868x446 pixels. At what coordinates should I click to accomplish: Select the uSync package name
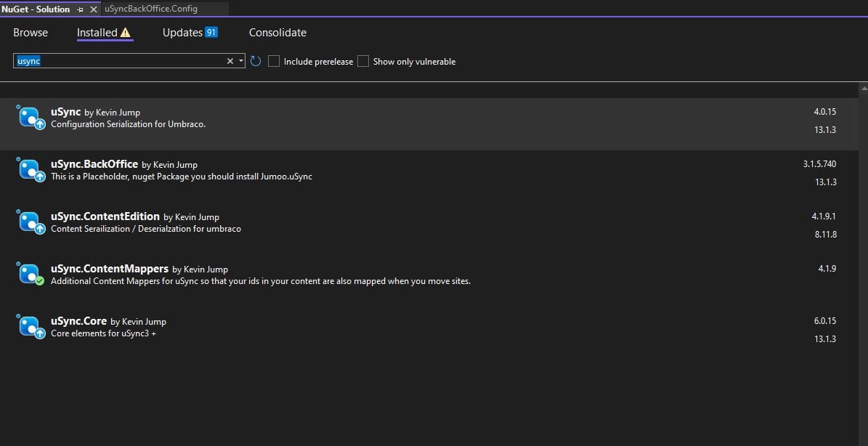[x=66, y=112]
